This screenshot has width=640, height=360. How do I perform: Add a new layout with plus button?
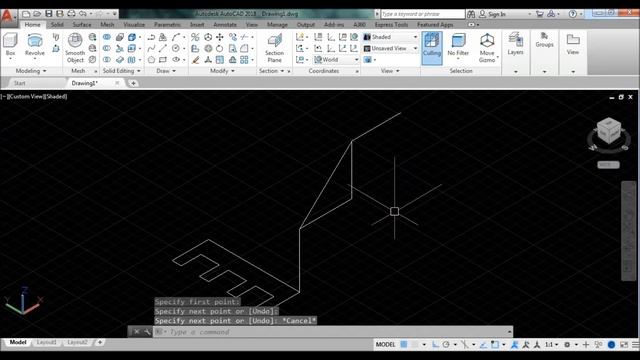[x=100, y=342]
